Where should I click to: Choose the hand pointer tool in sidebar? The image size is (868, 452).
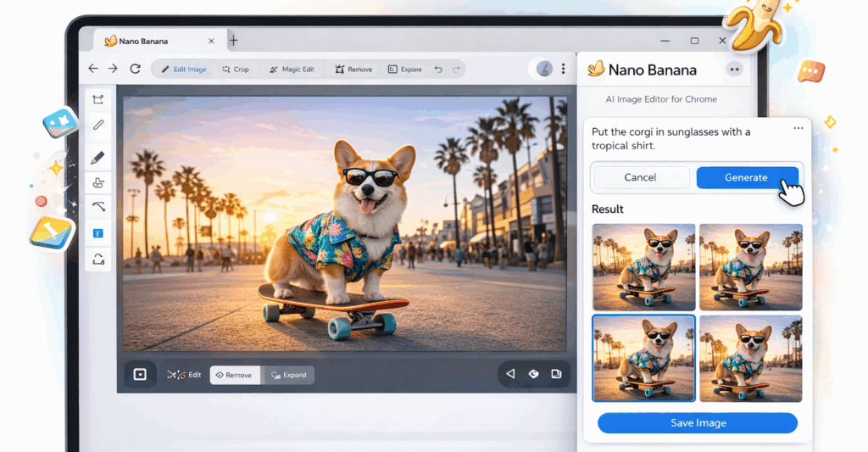click(98, 182)
